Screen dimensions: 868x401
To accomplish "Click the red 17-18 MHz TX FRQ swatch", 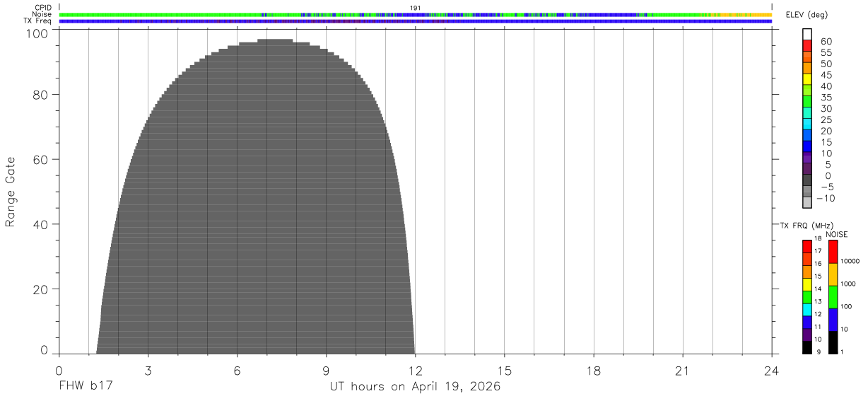I will (x=807, y=247).
